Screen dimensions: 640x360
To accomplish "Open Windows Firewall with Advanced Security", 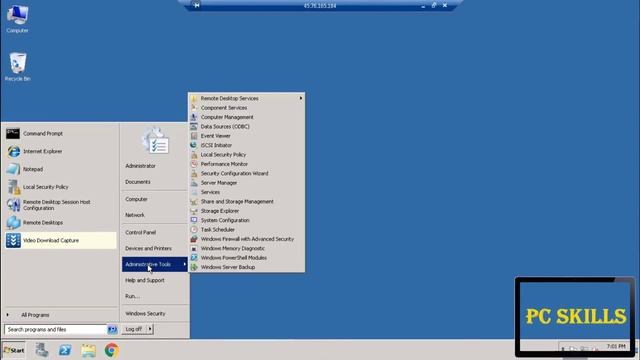I will (247, 239).
